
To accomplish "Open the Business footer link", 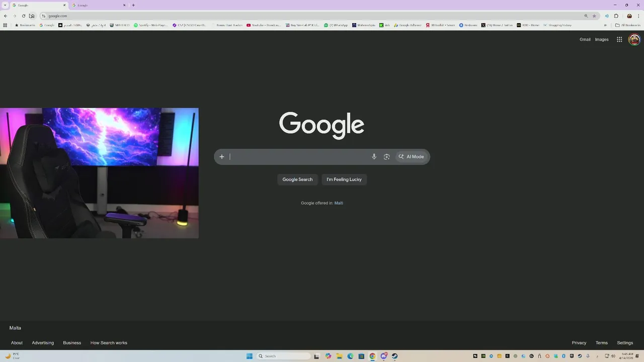I will coord(72,343).
